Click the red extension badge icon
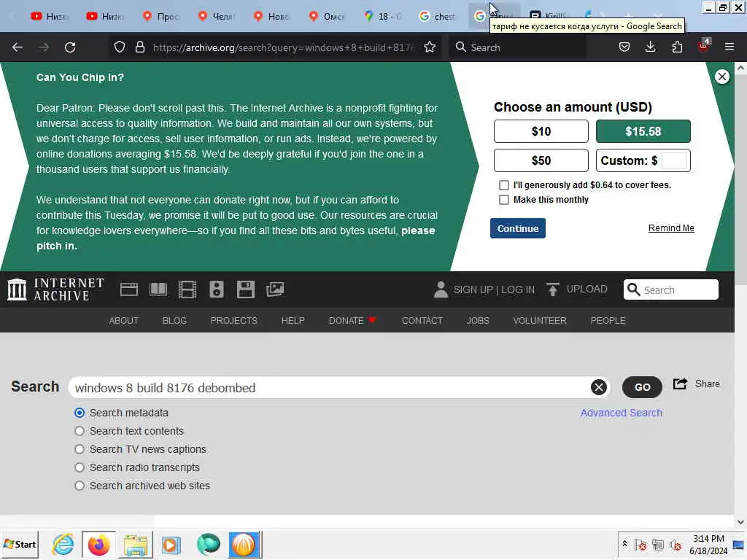747x560 pixels. pos(704,46)
